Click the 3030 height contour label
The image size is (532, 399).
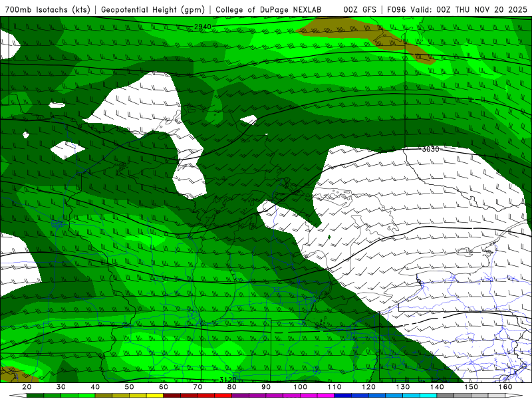430,149
